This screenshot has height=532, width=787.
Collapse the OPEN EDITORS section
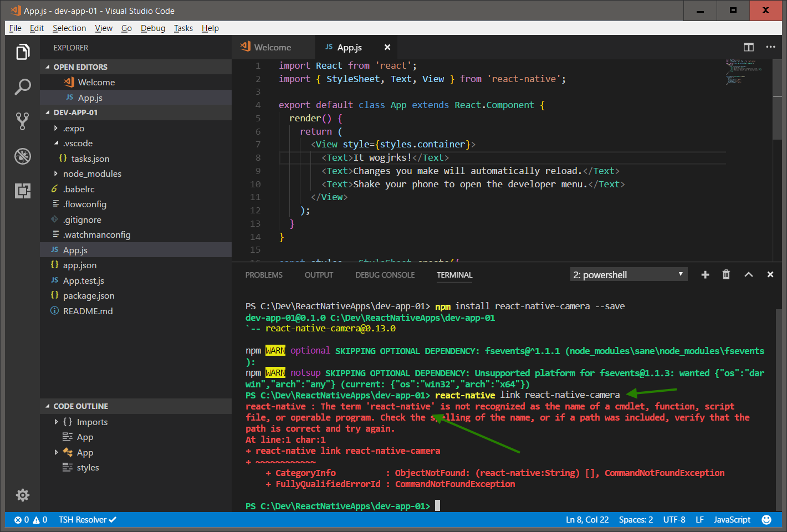[x=136, y=67]
